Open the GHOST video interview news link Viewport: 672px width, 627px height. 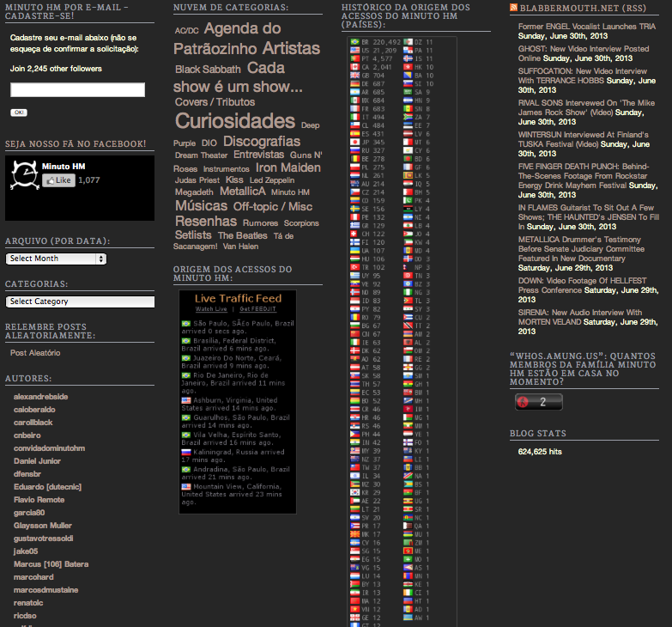pyautogui.click(x=584, y=54)
